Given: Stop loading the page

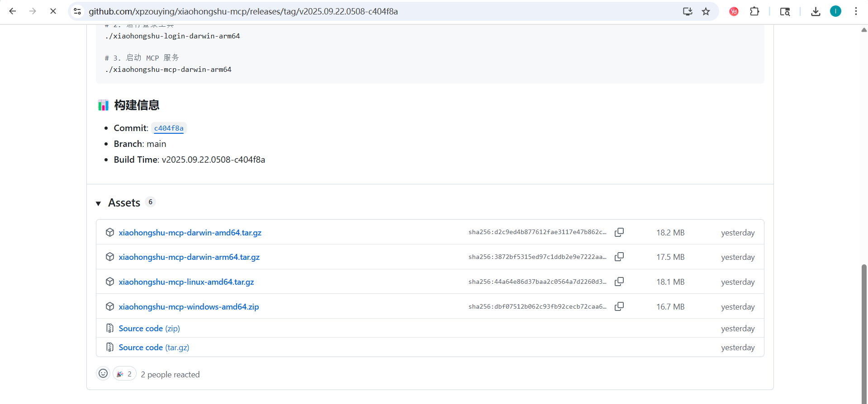Looking at the screenshot, I should point(53,12).
